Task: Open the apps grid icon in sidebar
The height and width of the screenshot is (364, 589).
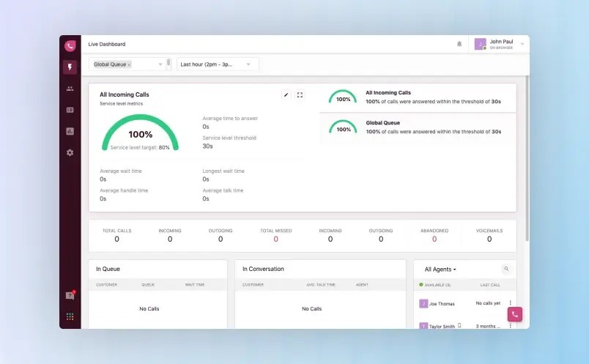Action: click(70, 316)
